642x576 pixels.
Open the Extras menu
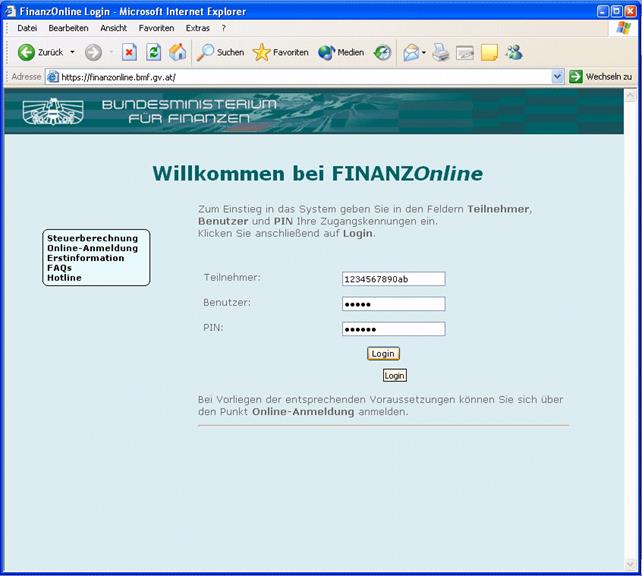(197, 28)
